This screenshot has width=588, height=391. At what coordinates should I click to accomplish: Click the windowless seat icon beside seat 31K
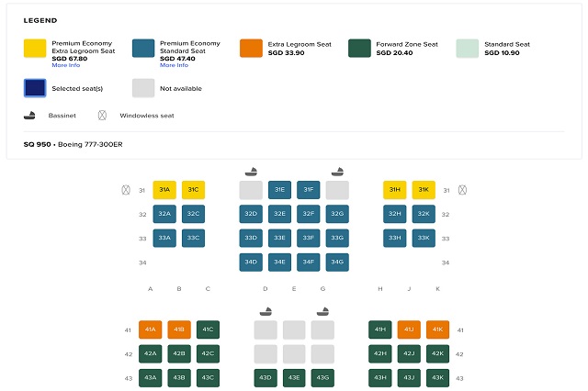tap(462, 191)
